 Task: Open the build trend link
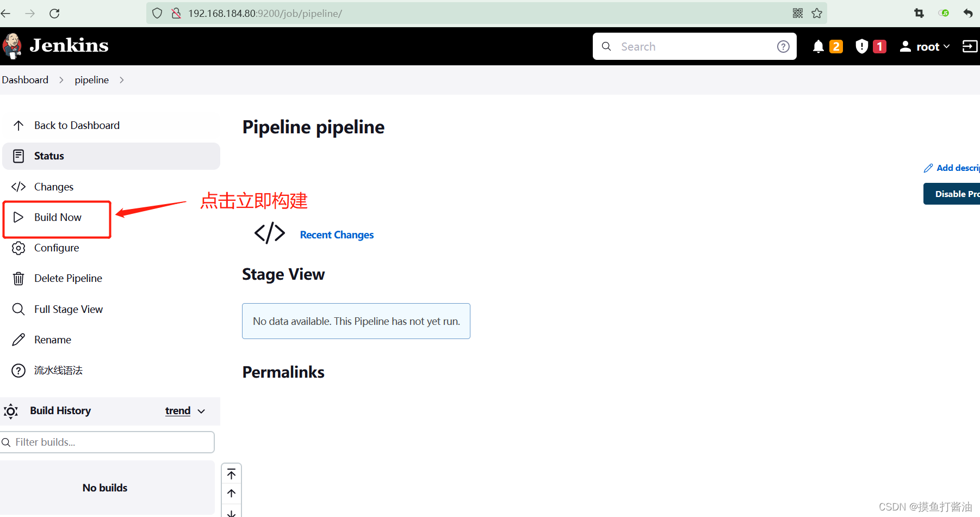point(178,411)
